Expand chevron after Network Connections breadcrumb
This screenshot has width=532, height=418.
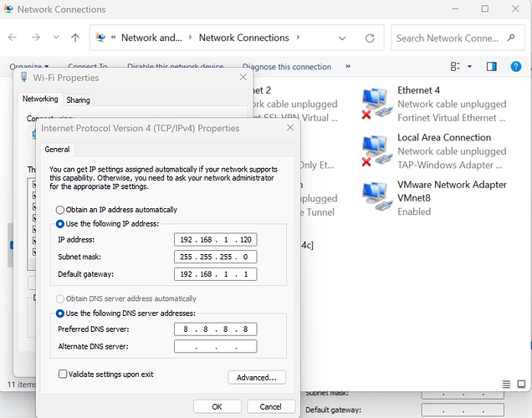[298, 38]
